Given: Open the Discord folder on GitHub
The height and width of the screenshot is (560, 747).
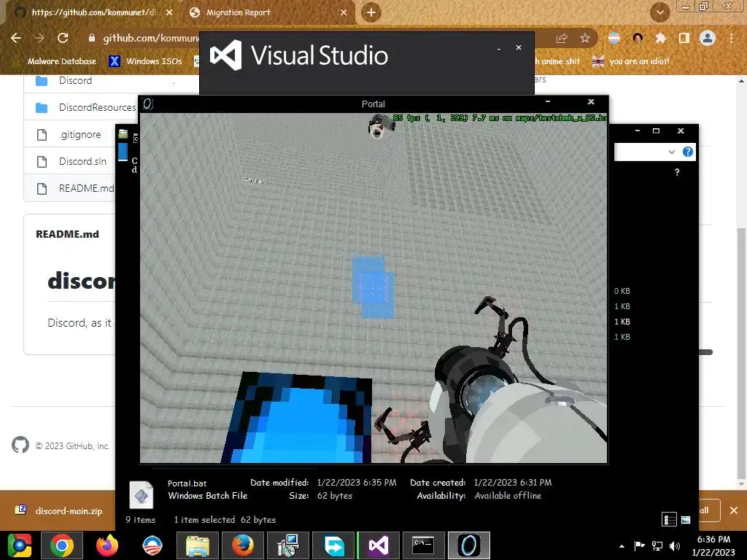Looking at the screenshot, I should (75, 80).
